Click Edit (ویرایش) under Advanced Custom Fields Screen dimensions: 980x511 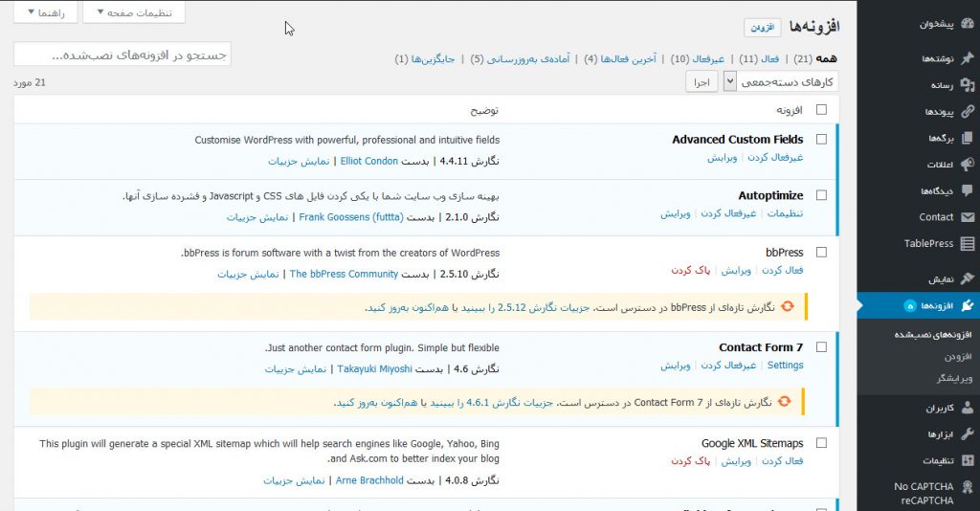[x=722, y=158]
